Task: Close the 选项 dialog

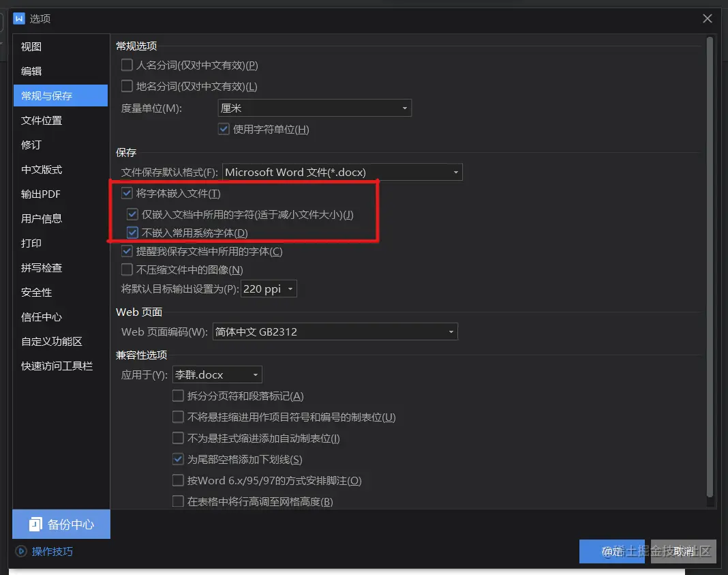Action: 707,18
